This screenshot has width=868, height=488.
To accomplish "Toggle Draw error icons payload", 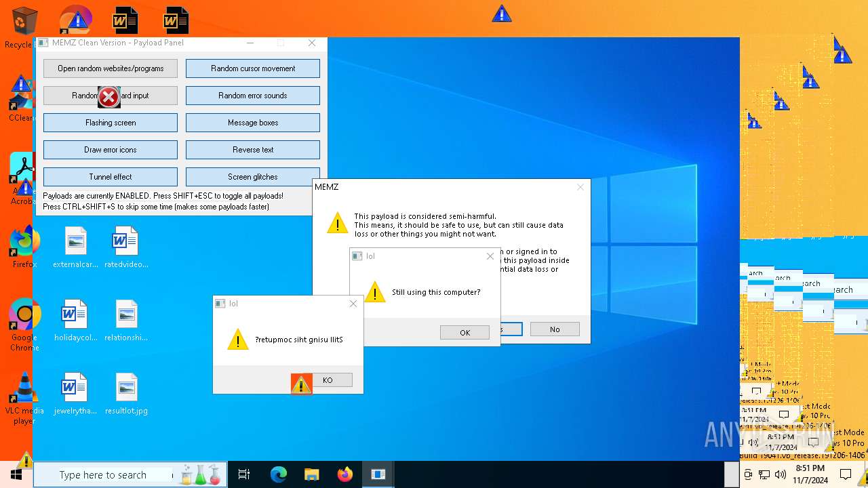I will [111, 150].
